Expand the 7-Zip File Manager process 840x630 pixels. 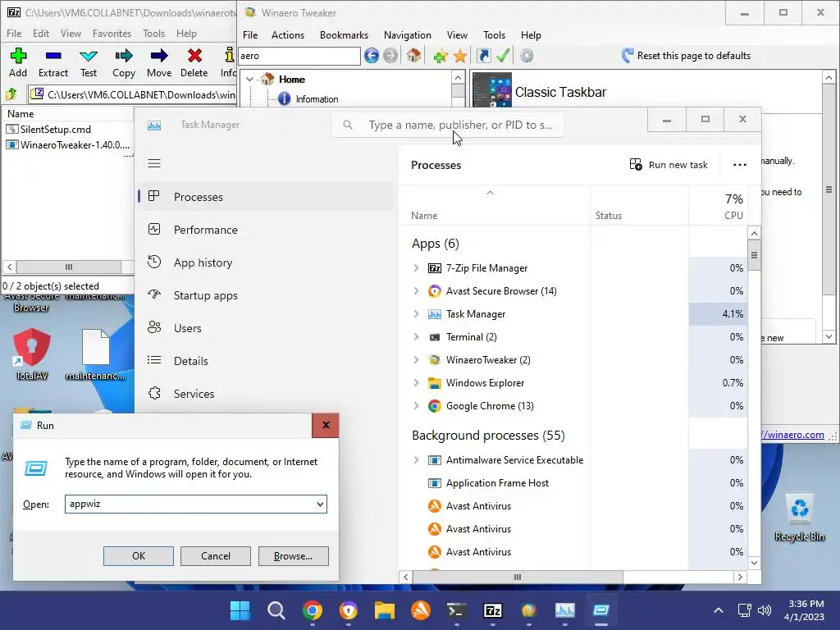(416, 268)
